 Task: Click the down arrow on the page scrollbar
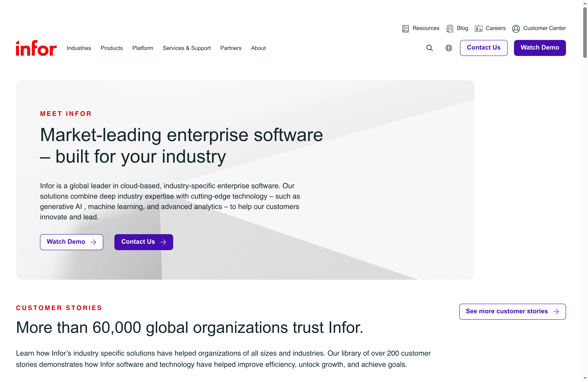point(585,378)
